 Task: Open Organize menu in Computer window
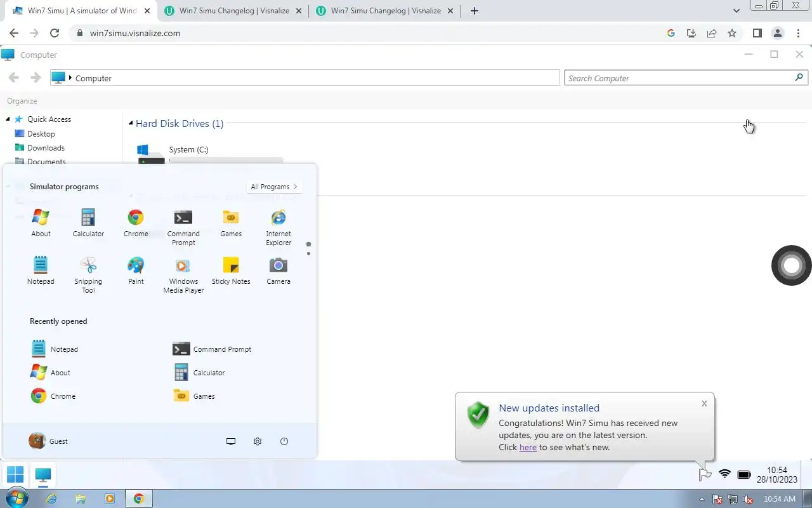(x=22, y=101)
